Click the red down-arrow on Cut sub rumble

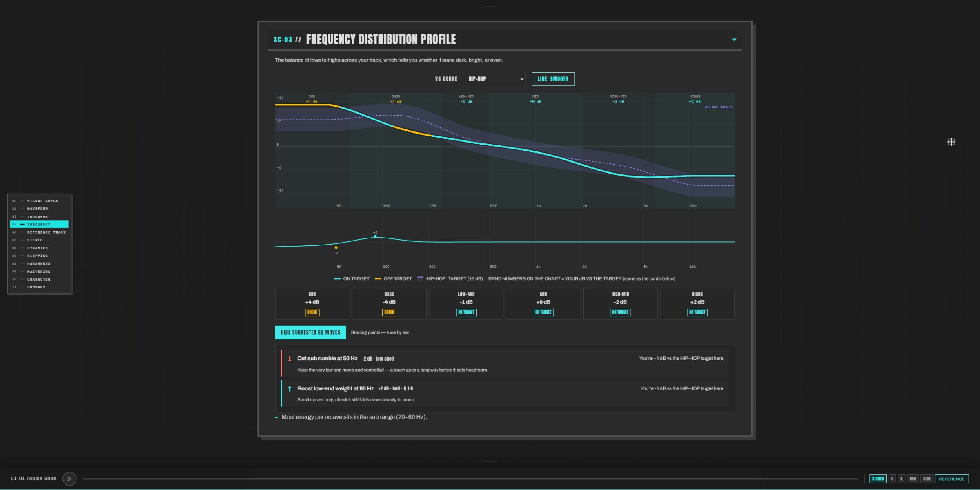pyautogui.click(x=290, y=359)
